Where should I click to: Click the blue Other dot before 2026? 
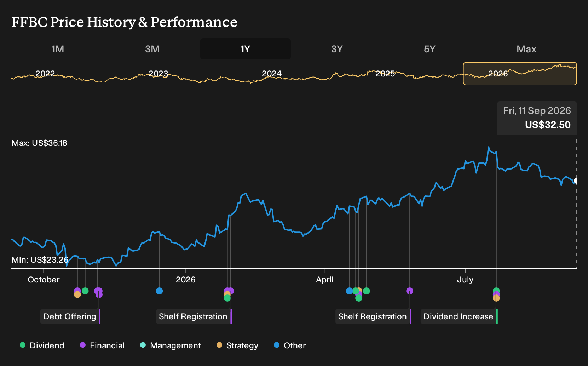[x=159, y=291]
